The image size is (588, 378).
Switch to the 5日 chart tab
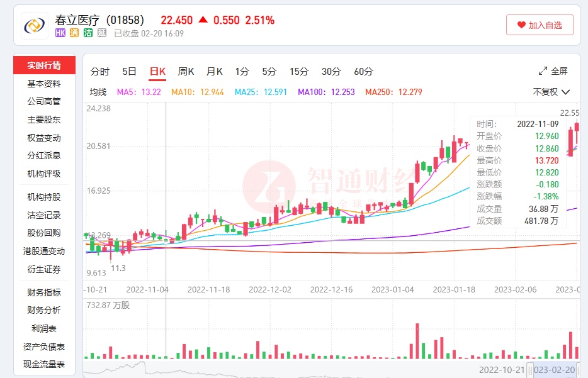pyautogui.click(x=130, y=72)
